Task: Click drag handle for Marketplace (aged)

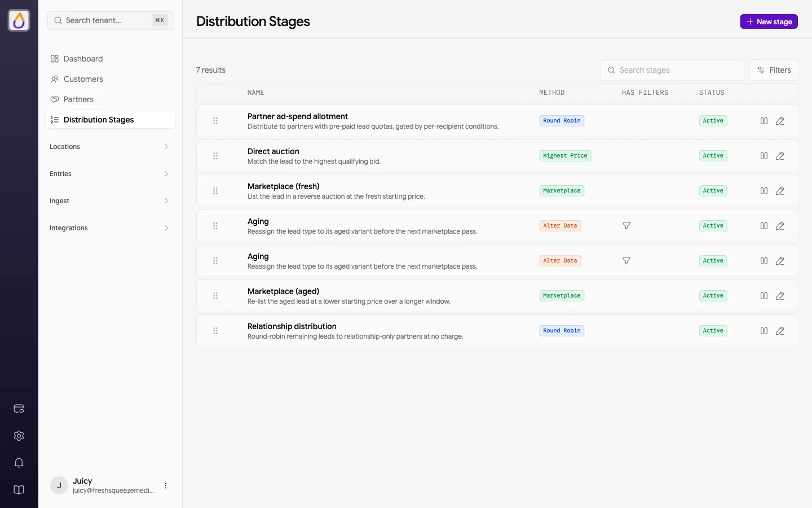Action: (x=215, y=296)
